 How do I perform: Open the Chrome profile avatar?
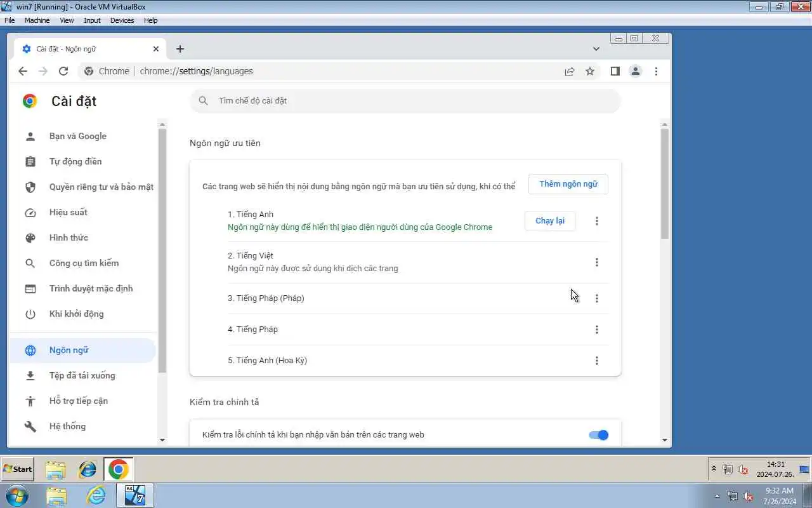pos(635,71)
